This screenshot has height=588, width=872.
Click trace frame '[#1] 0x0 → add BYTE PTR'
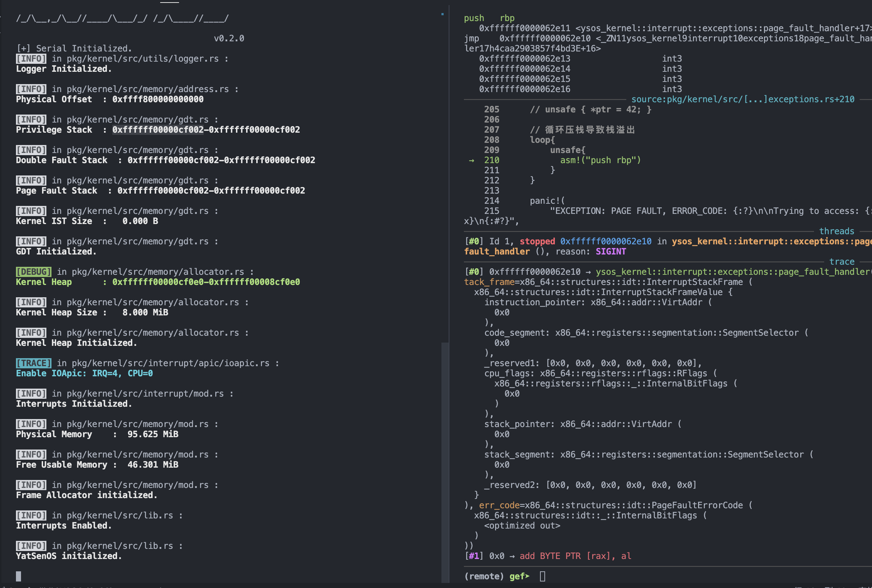point(548,556)
